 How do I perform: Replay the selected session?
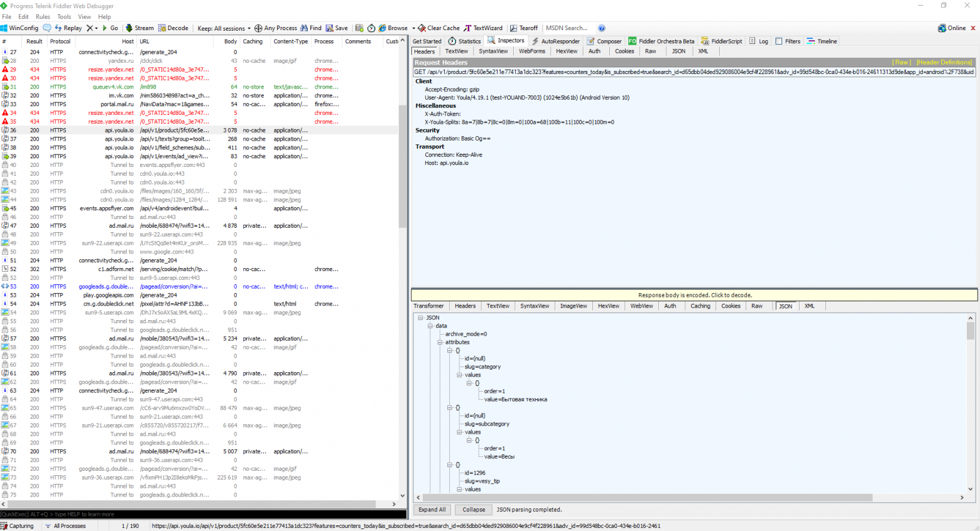coord(68,28)
